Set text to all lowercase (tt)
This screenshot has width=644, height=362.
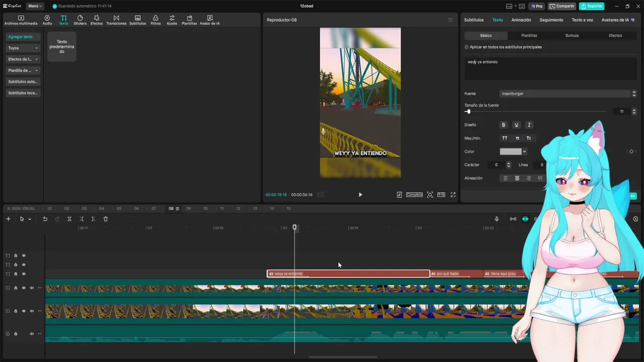pyautogui.click(x=517, y=138)
